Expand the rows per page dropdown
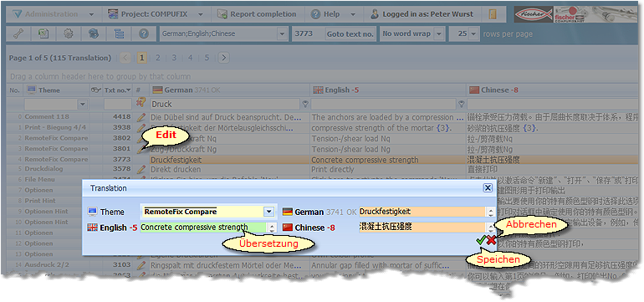This screenshot has width=644, height=302. click(474, 34)
